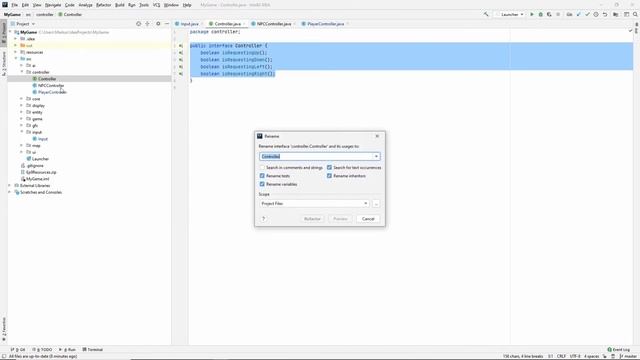Click the master git branch in status bar

tap(629, 356)
